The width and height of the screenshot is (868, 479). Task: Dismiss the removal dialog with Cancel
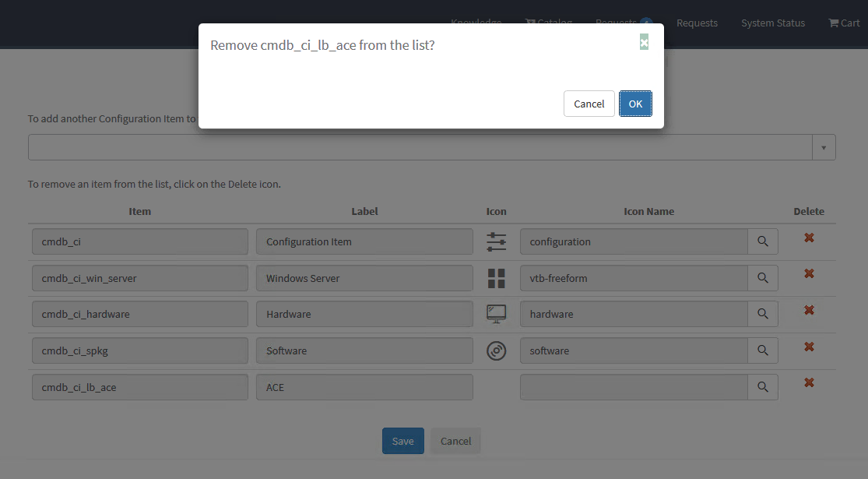(589, 103)
